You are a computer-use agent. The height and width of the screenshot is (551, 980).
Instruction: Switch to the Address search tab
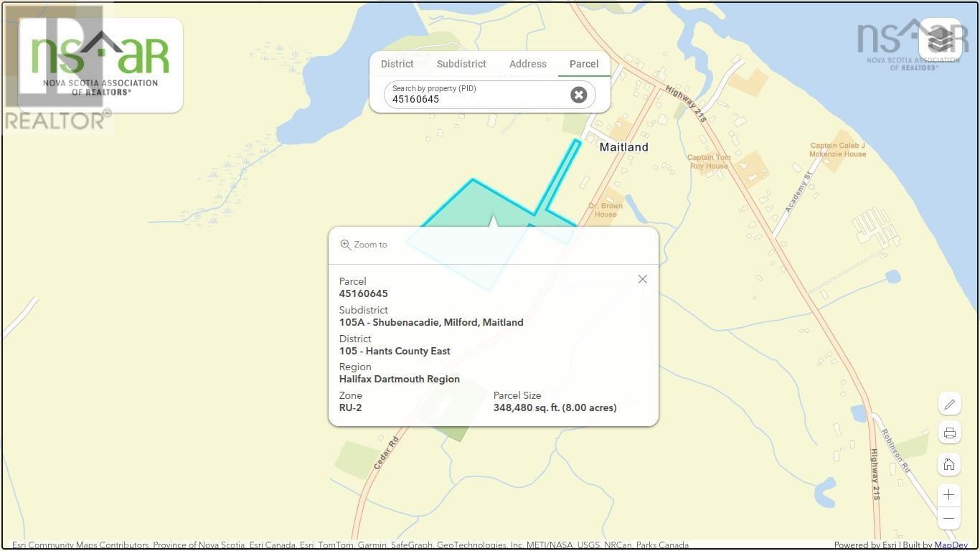(527, 64)
